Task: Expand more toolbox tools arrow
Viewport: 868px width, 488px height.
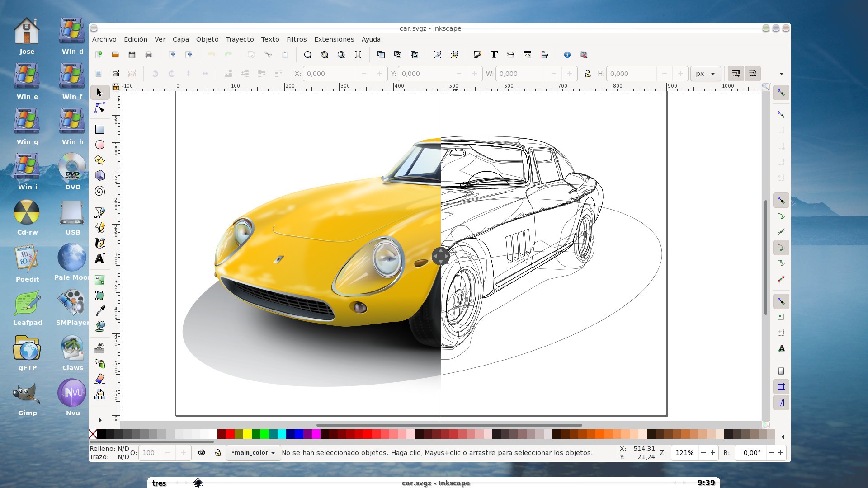Action: [x=100, y=420]
